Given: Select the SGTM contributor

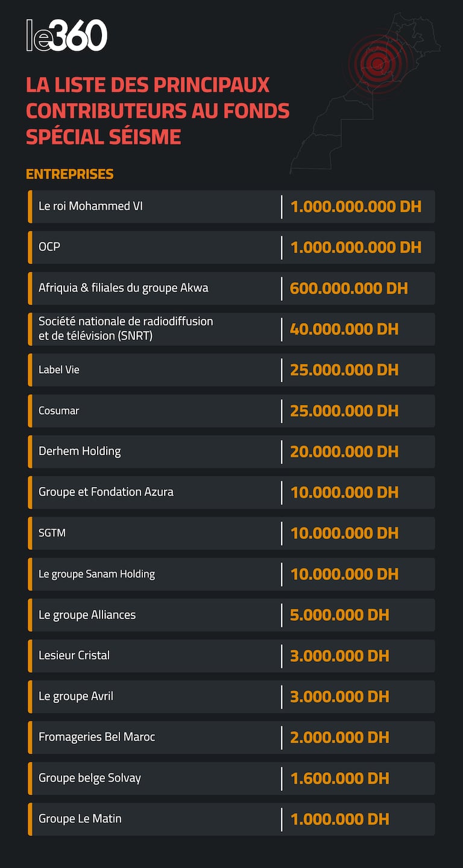Looking at the screenshot, I should click(x=52, y=533).
